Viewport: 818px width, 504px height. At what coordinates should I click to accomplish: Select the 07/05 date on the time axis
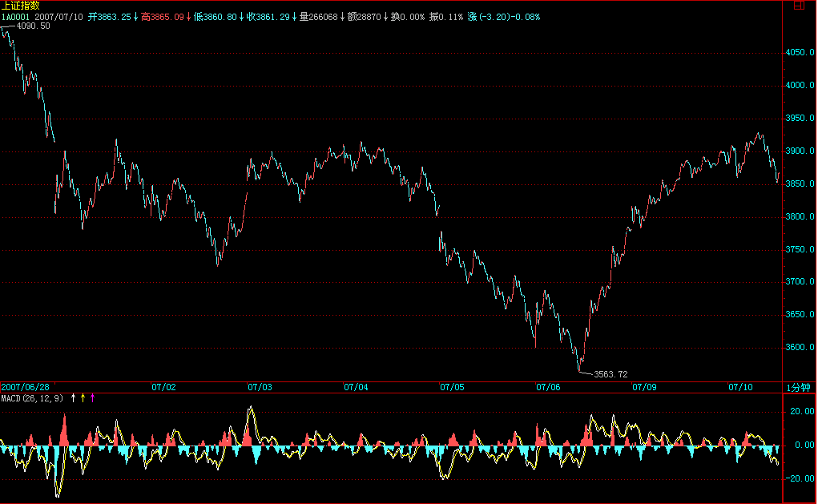pyautogui.click(x=452, y=387)
